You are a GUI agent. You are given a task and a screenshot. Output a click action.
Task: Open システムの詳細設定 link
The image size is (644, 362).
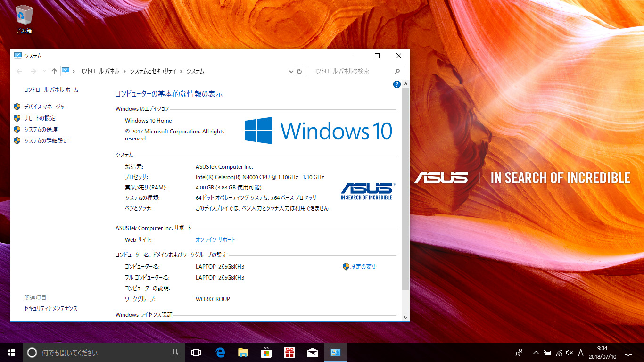tap(46, 141)
